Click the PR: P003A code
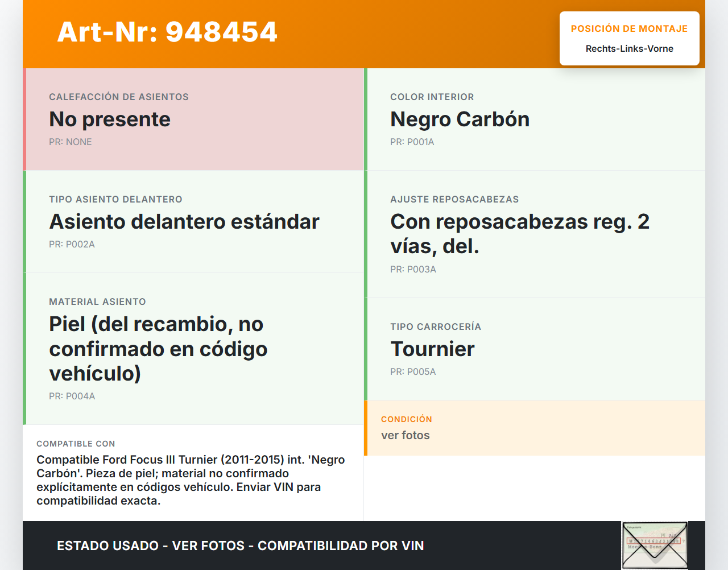 [x=413, y=270]
